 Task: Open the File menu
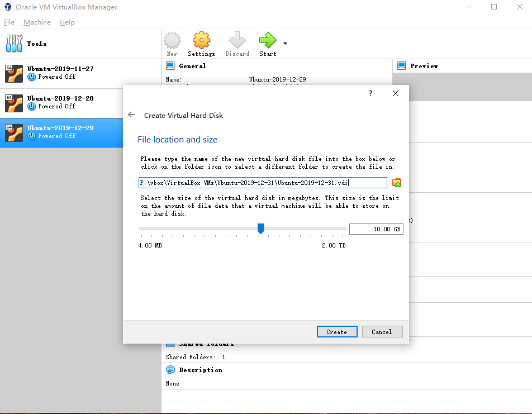[9, 22]
